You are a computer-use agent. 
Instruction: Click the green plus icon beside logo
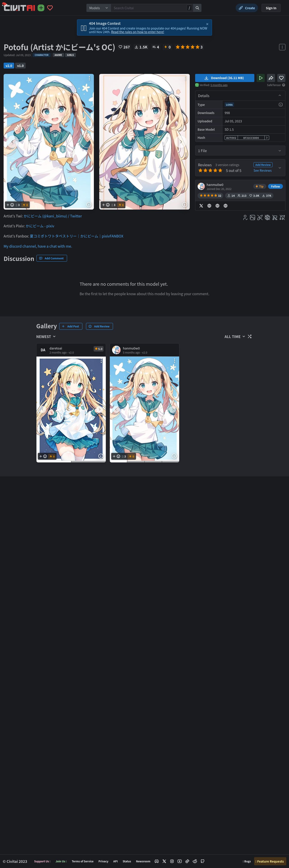[x=41, y=8]
